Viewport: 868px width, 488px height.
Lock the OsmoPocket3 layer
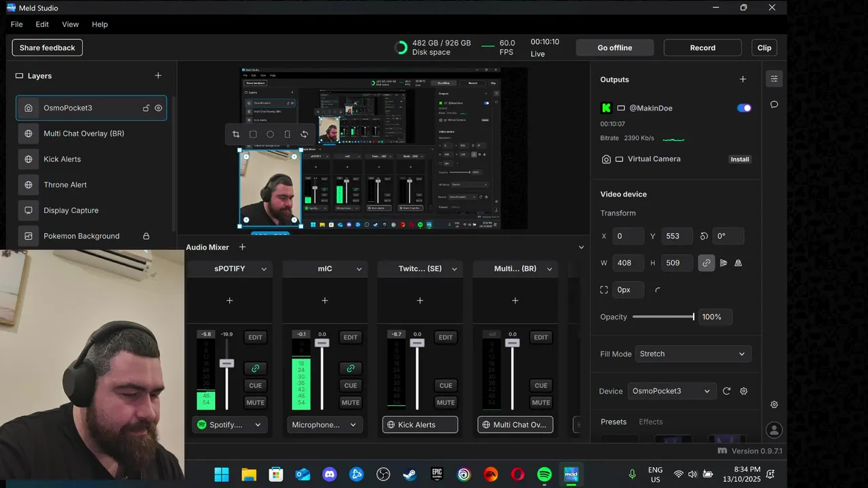146,108
